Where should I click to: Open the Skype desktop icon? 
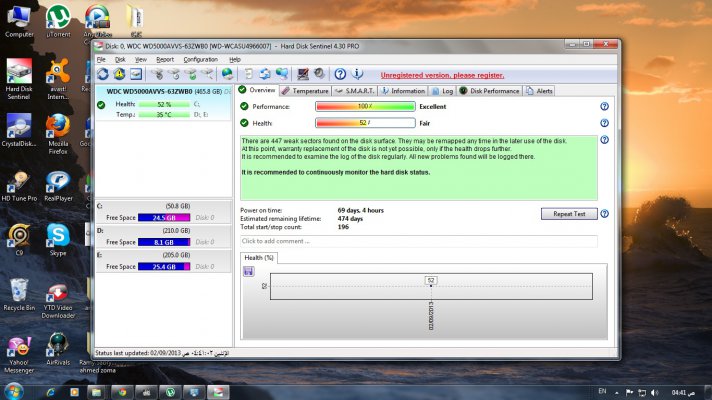[58, 240]
